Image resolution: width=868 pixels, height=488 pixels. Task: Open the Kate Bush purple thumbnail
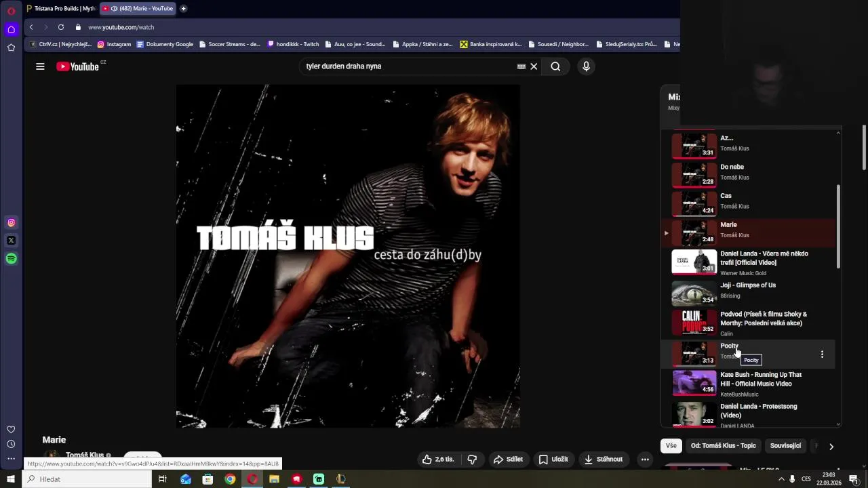click(694, 382)
